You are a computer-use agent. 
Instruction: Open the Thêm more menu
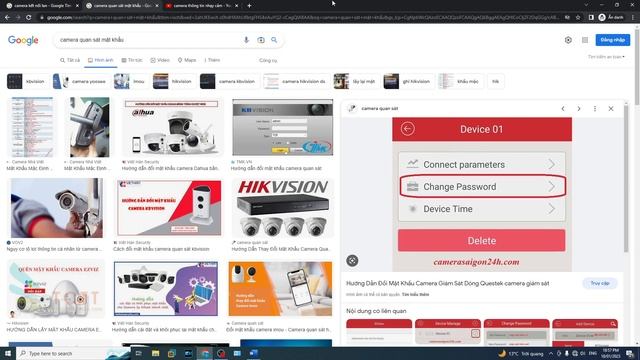212,60
